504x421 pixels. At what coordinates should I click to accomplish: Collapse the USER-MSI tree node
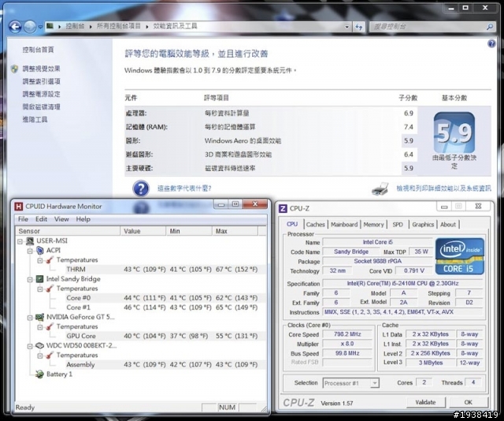pos(20,241)
